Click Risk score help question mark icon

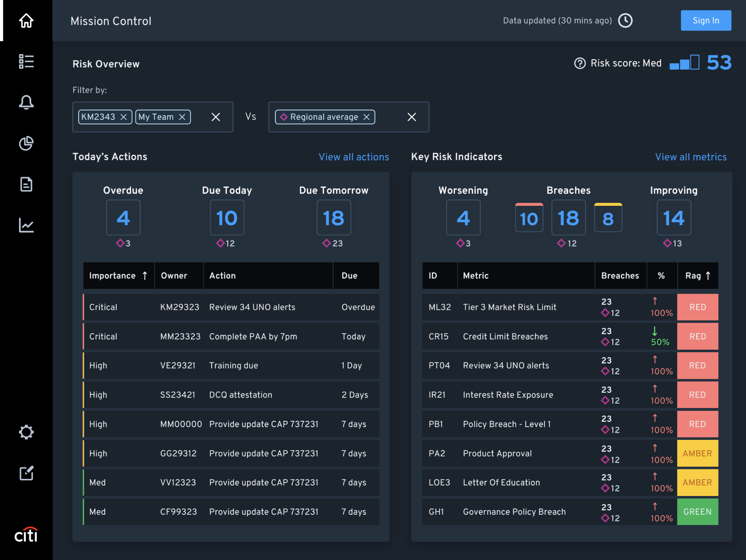[579, 64]
